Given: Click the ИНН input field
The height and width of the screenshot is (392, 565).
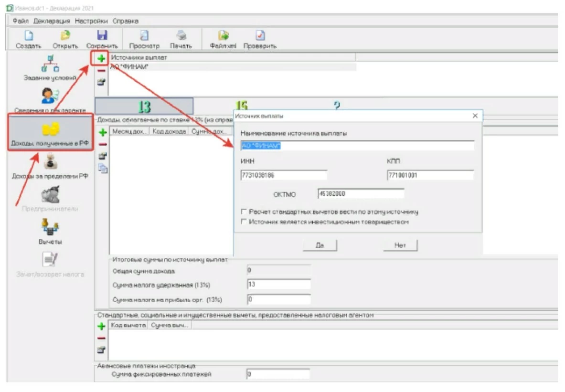Looking at the screenshot, I should pos(284,176).
